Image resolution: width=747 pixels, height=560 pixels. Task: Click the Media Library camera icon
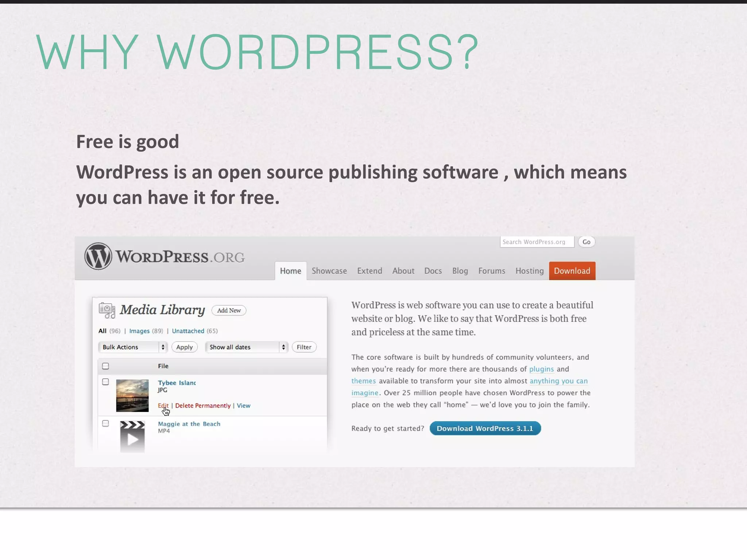pos(107,310)
